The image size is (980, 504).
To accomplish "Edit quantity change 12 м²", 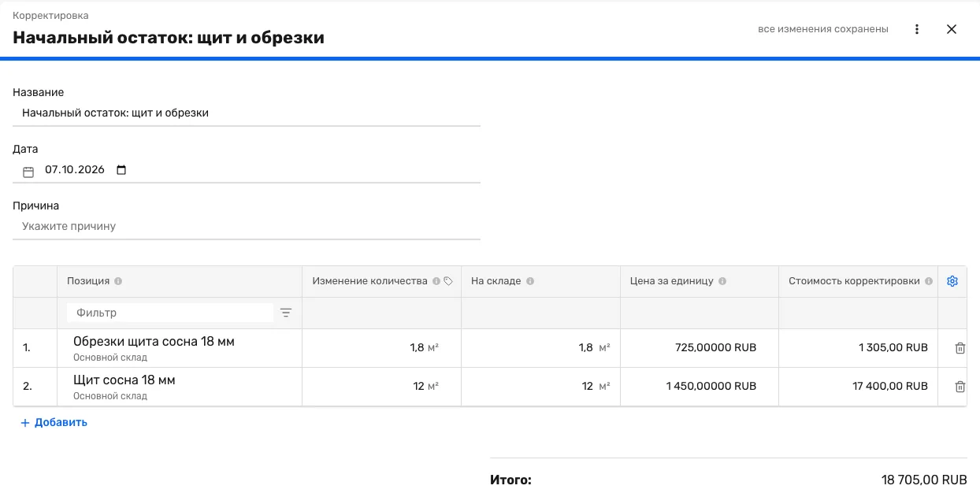I will click(x=425, y=387).
